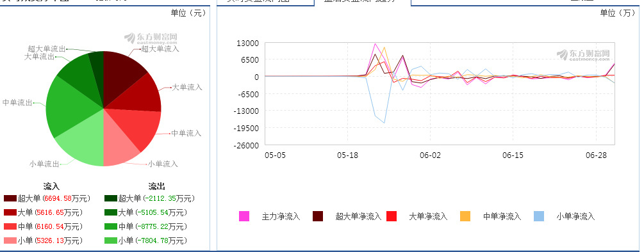The width and height of the screenshot is (644, 252).
Task: Toggle the 中单净流入 series label
Action: (x=502, y=216)
